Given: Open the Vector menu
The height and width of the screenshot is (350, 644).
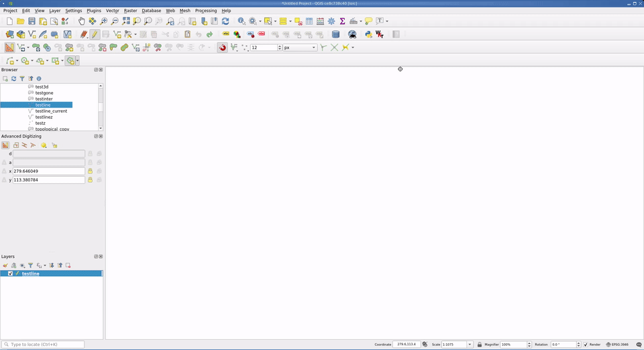Looking at the screenshot, I should pos(112,11).
